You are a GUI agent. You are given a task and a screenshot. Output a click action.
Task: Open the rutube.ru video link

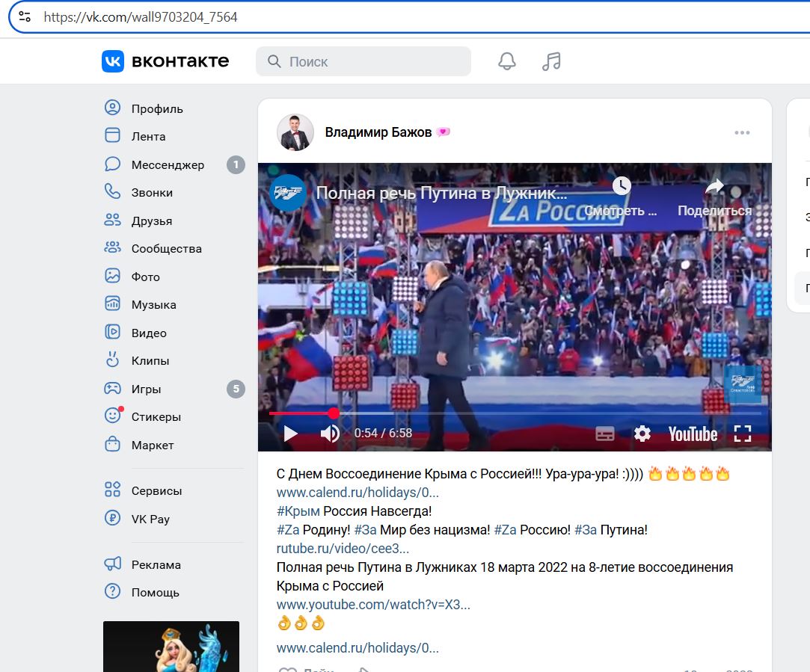[343, 548]
